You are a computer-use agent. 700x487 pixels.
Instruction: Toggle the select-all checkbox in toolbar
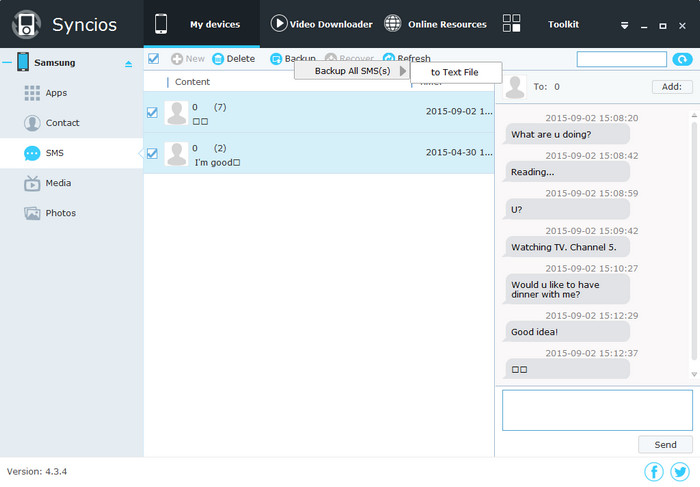click(x=154, y=58)
